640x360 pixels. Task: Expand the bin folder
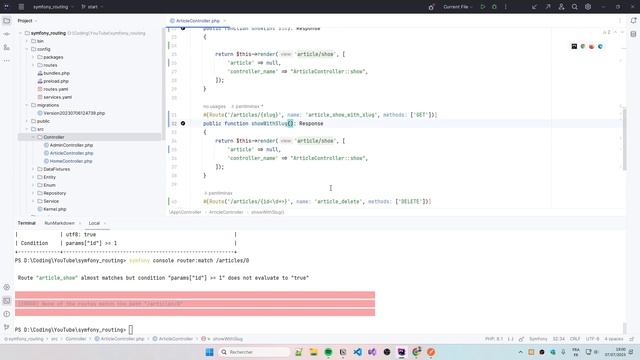tap(27, 41)
